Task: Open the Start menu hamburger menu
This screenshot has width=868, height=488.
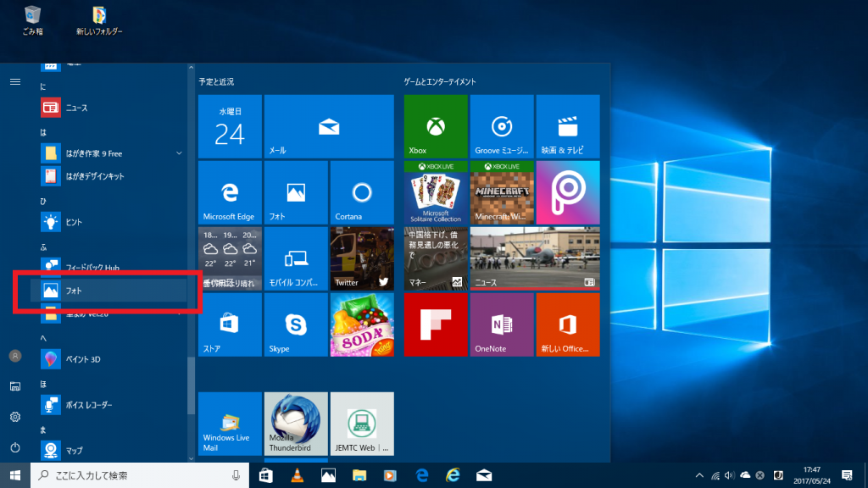Action: (14, 82)
